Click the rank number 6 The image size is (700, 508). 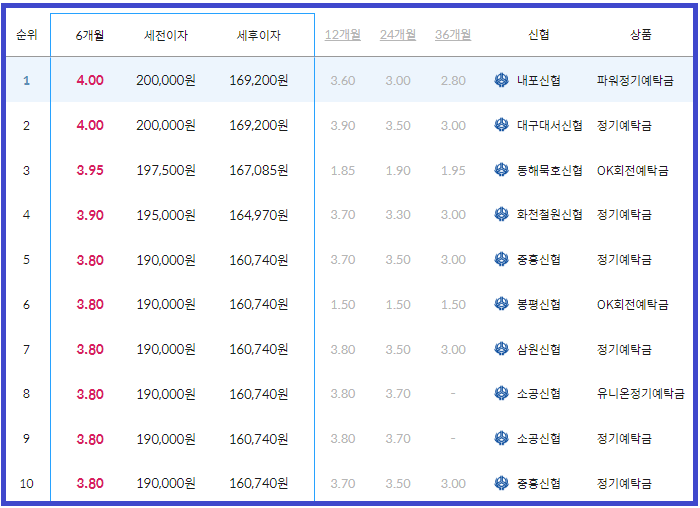[26, 304]
